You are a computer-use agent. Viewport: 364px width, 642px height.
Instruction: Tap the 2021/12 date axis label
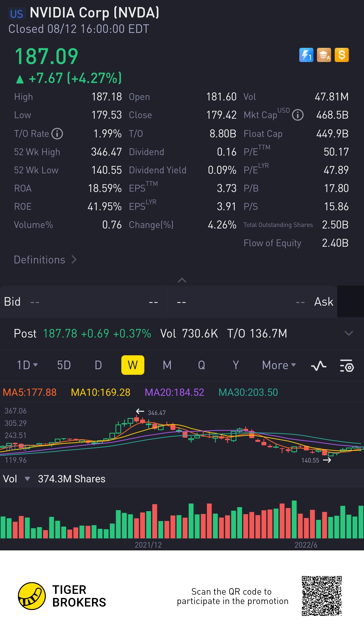click(x=148, y=545)
